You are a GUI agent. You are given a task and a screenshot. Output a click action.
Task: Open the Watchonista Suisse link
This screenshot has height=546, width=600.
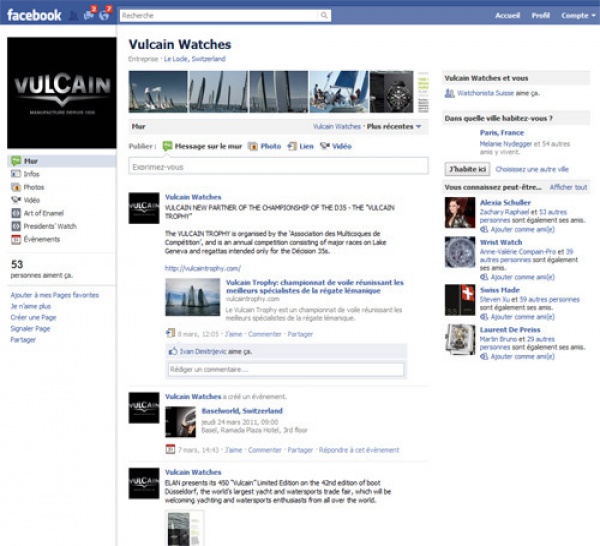pos(485,93)
